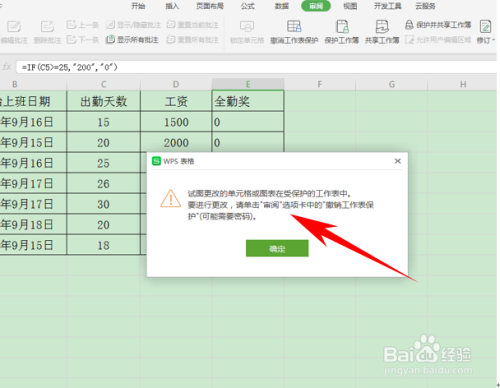Click 撤消工作表保护 icon
500x388 pixels.
[294, 26]
